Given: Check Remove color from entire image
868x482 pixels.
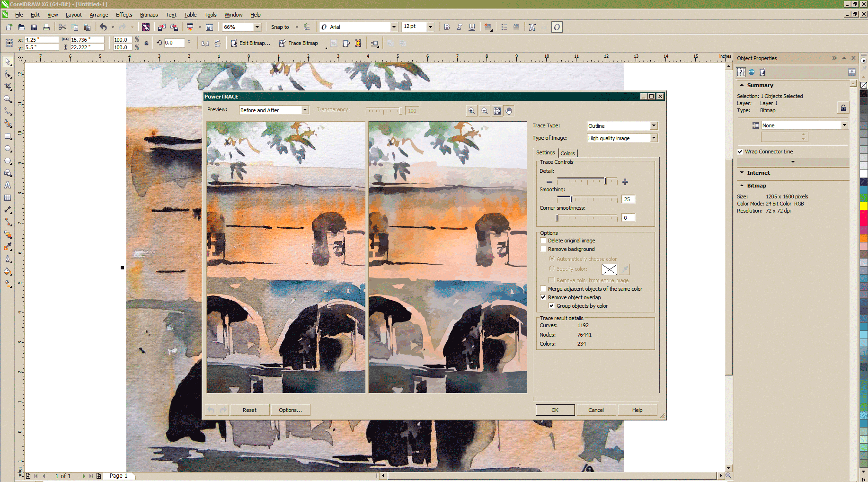Looking at the screenshot, I should click(x=551, y=280).
